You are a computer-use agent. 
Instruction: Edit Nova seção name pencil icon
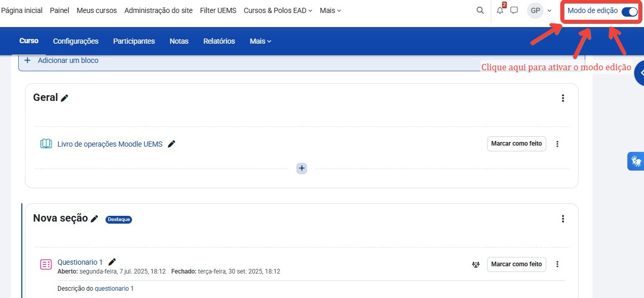(94, 219)
